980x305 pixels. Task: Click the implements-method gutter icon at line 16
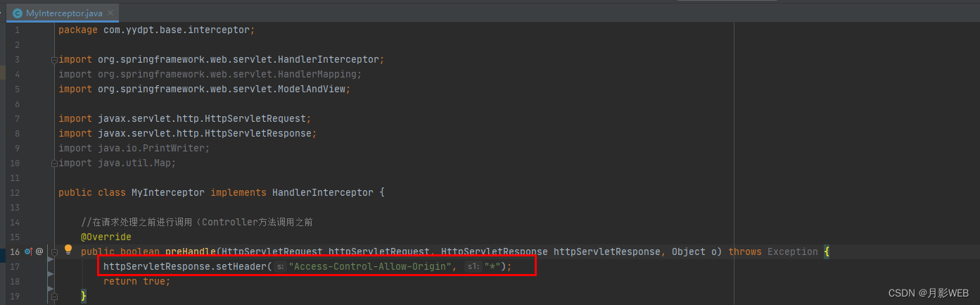tap(28, 251)
